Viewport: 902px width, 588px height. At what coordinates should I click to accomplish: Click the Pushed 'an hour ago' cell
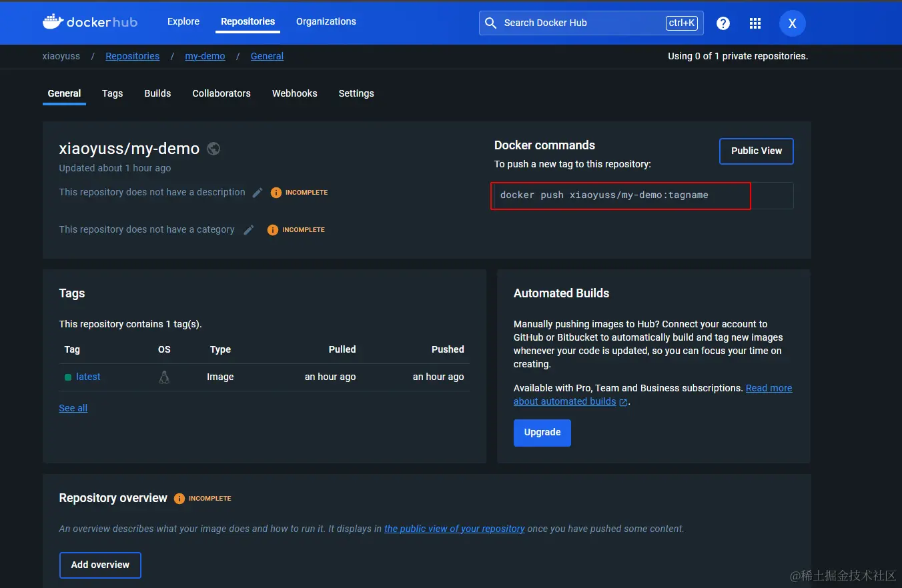pos(438,377)
